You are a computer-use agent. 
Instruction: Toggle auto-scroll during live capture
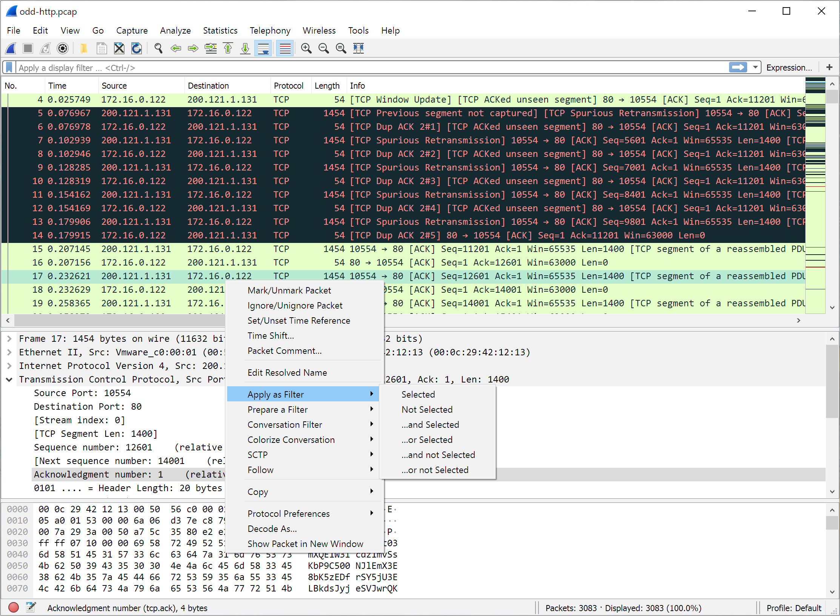pos(263,48)
